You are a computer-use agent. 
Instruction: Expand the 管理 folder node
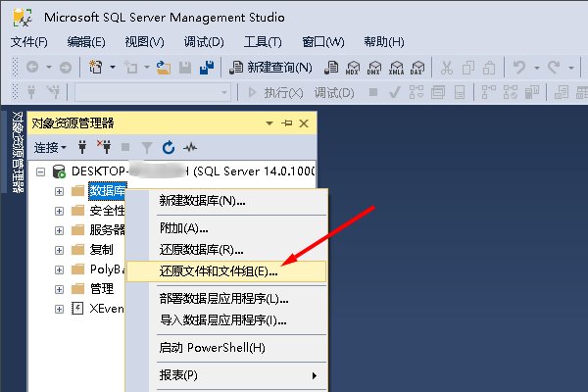pos(59,289)
